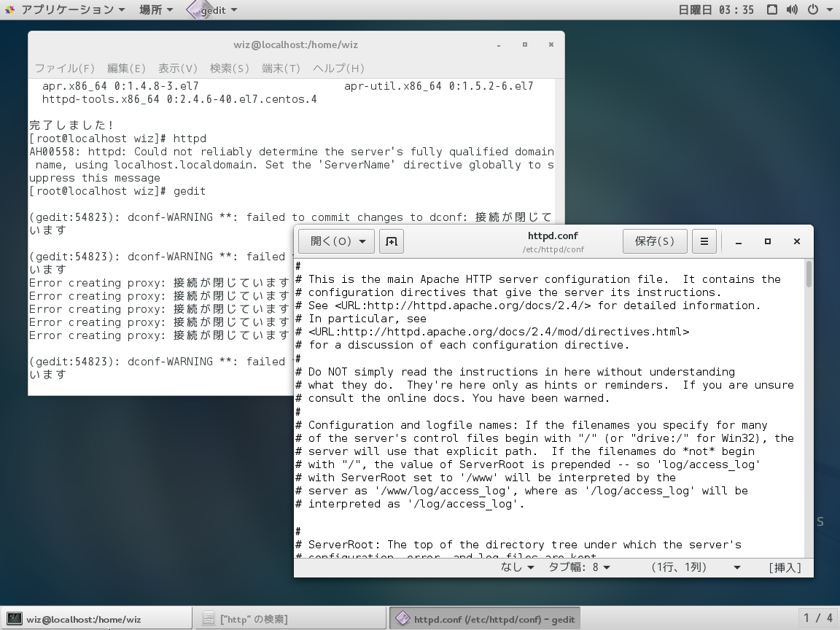The image size is (840, 630).
Task: Open the ヘルプ(H) menu in the terminal
Action: coord(338,68)
